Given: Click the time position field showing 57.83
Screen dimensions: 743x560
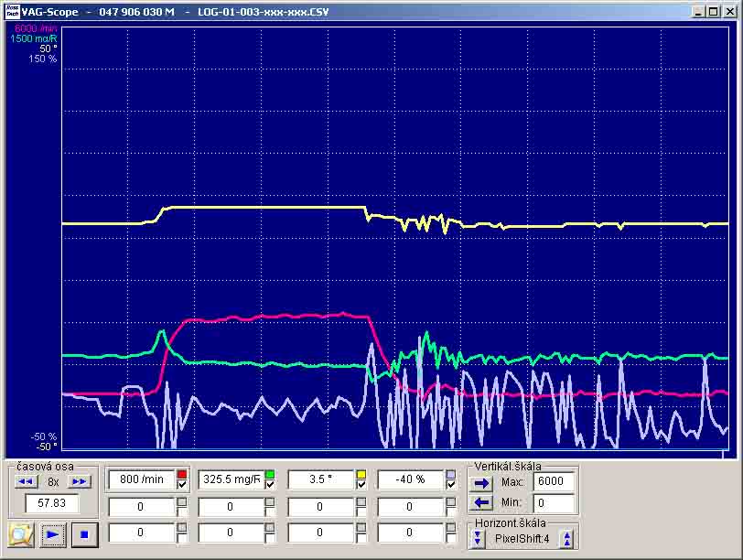Looking at the screenshot, I should (x=51, y=503).
